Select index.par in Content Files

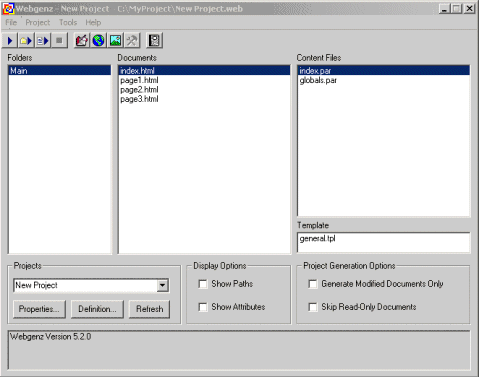tap(384, 71)
